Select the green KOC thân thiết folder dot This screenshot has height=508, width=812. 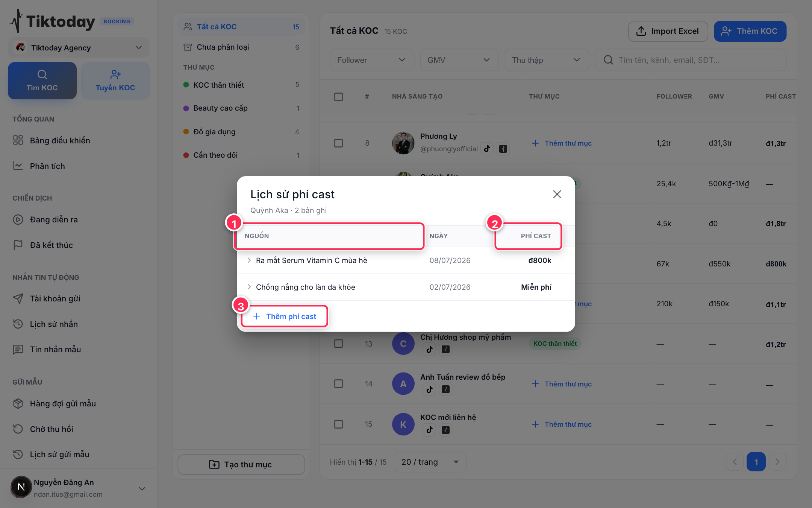click(x=186, y=85)
